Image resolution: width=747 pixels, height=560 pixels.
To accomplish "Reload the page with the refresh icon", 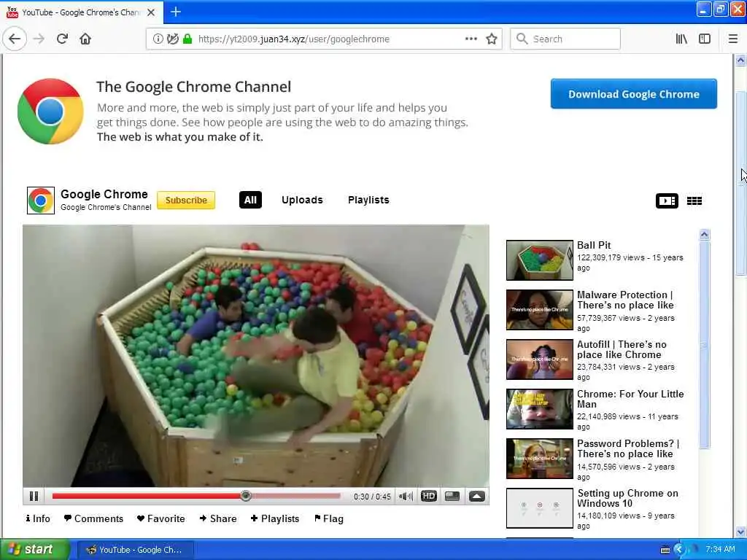I will point(62,39).
